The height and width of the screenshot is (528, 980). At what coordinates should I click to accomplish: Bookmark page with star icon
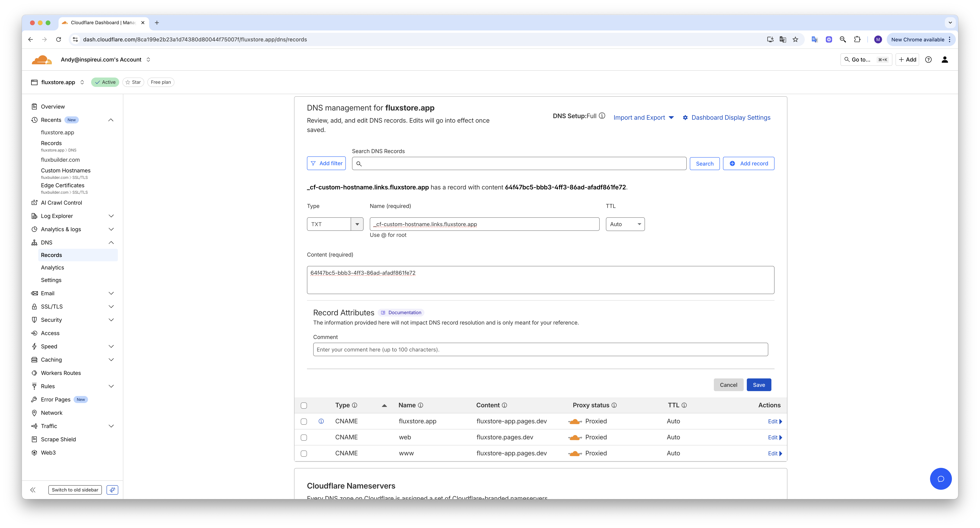tap(795, 40)
